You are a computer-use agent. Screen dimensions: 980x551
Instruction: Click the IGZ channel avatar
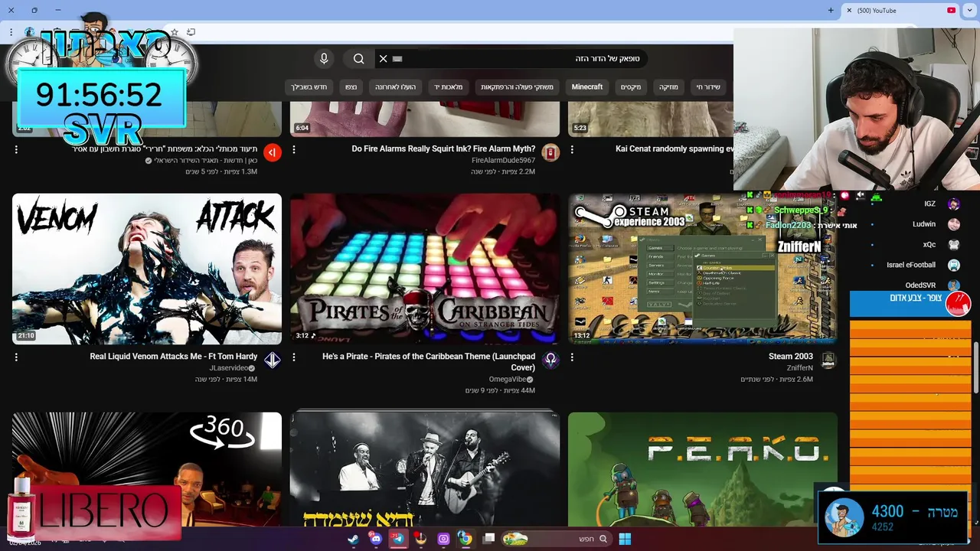[x=954, y=204]
